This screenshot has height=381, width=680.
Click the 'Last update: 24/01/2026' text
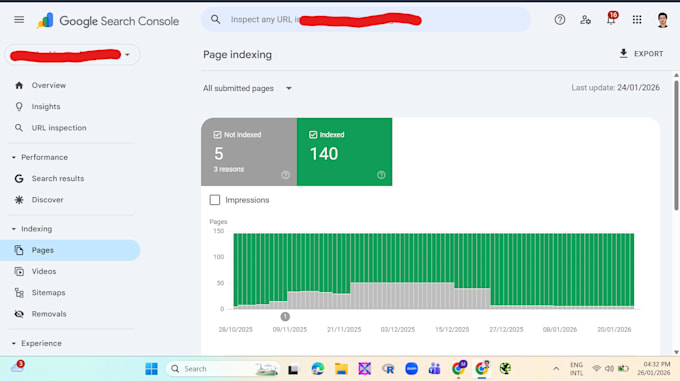[615, 88]
